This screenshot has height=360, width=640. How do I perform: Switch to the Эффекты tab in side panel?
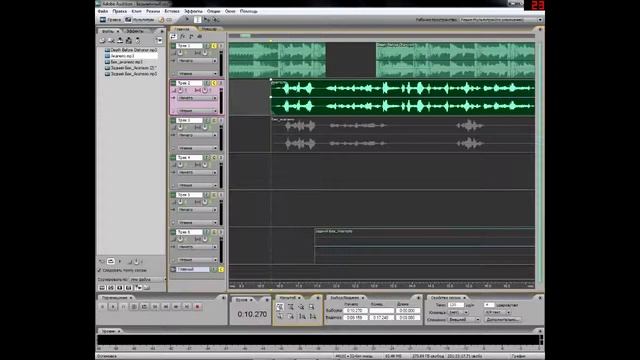(135, 31)
